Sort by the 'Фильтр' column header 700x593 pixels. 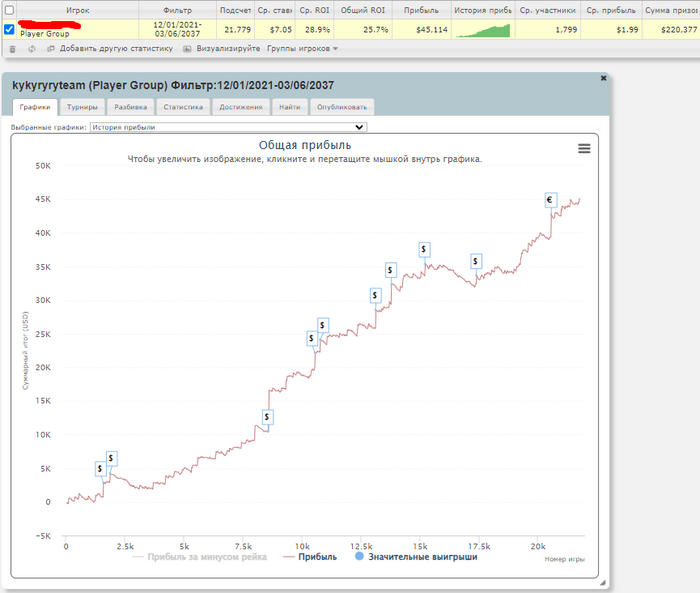177,10
